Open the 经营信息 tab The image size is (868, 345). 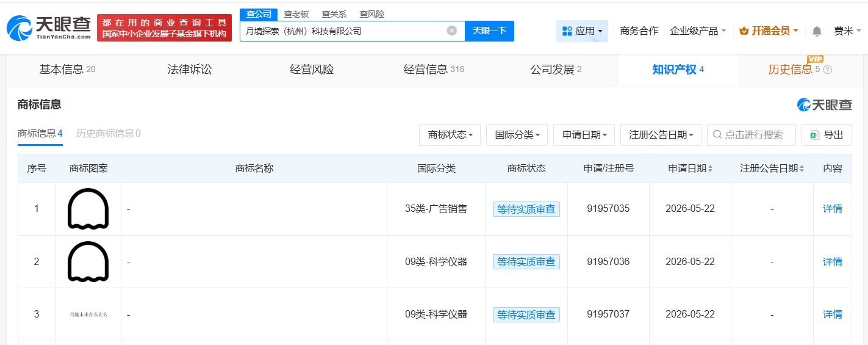(434, 70)
